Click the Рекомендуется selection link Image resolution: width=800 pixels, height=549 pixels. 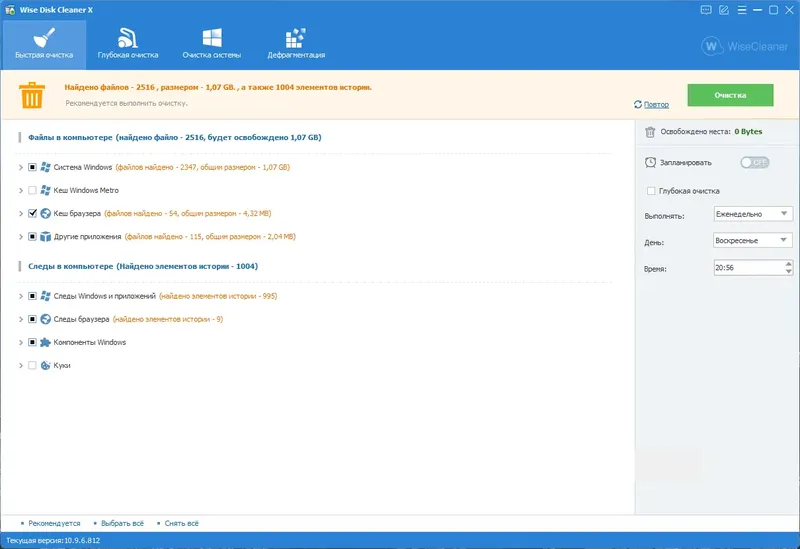pyautogui.click(x=54, y=523)
